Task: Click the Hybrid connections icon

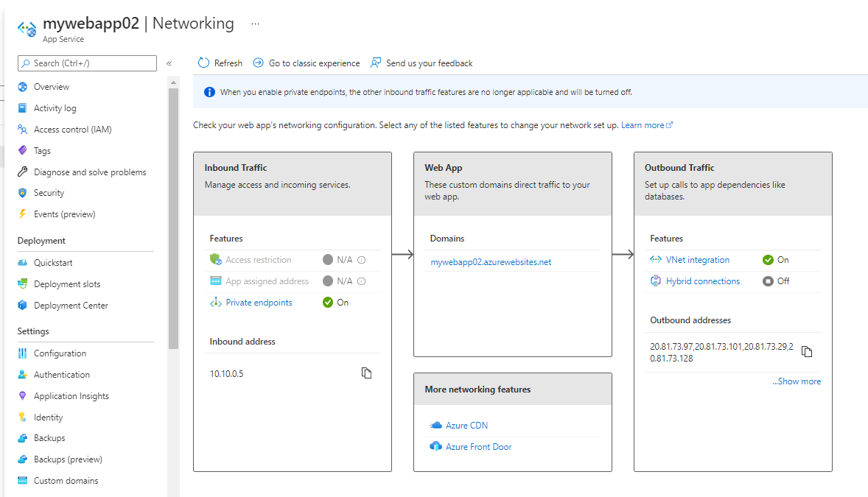Action: coord(656,281)
